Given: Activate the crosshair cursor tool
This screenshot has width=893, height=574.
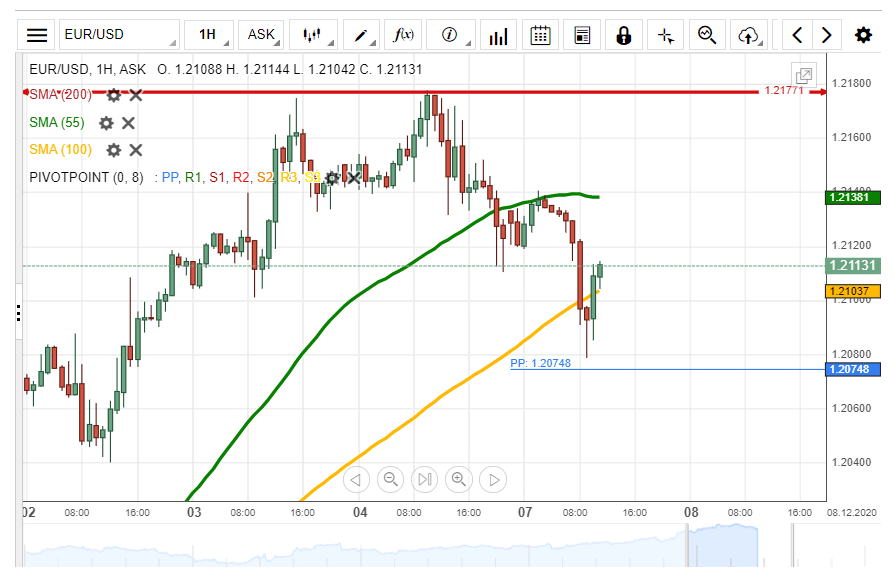Looking at the screenshot, I should (666, 35).
